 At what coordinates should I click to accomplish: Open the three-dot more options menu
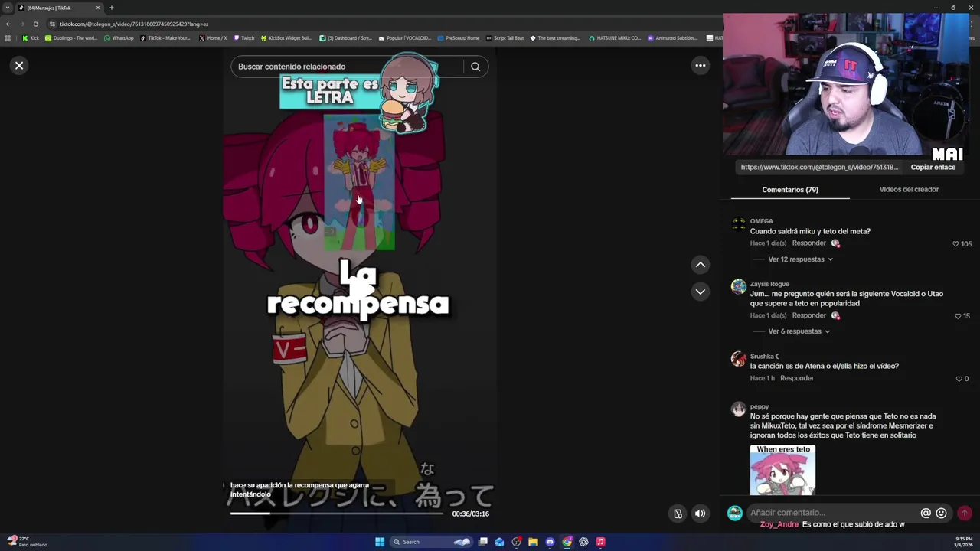700,66
